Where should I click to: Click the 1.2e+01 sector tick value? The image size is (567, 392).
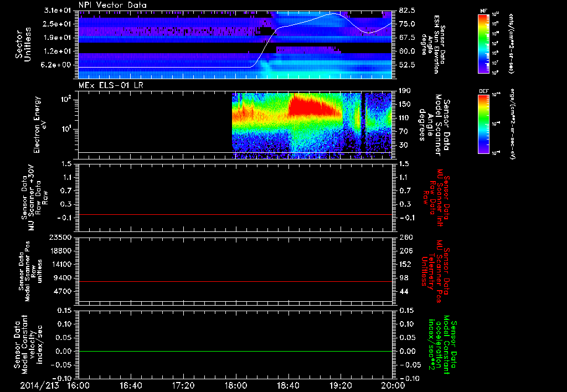click(59, 51)
